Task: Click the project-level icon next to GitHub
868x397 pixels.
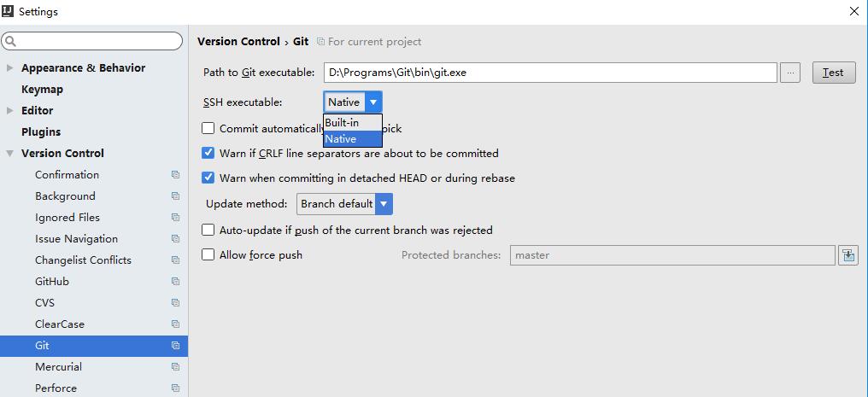Action: 175,282
